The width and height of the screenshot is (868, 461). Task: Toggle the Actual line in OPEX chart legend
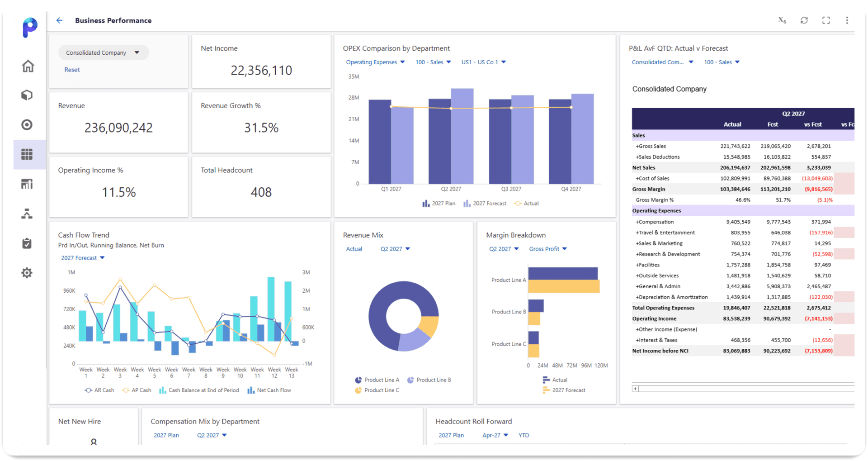pyautogui.click(x=527, y=204)
